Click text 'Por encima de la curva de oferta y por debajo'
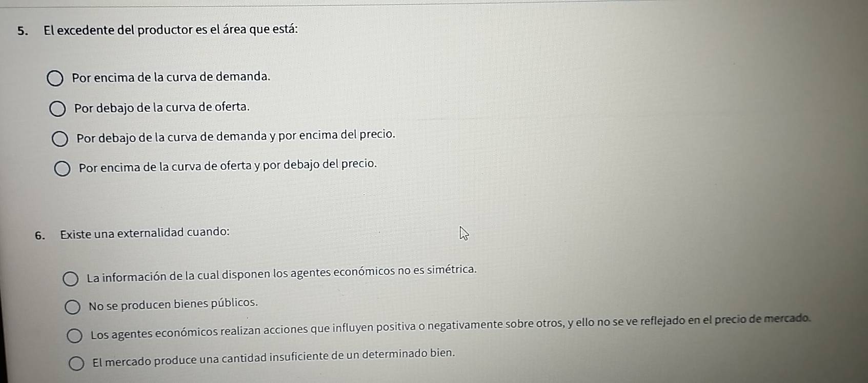The height and width of the screenshot is (383, 868). point(195,166)
